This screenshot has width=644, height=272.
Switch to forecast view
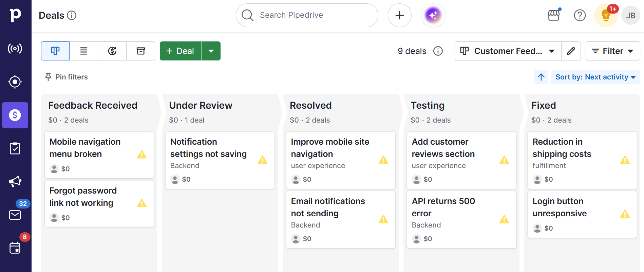pos(112,51)
